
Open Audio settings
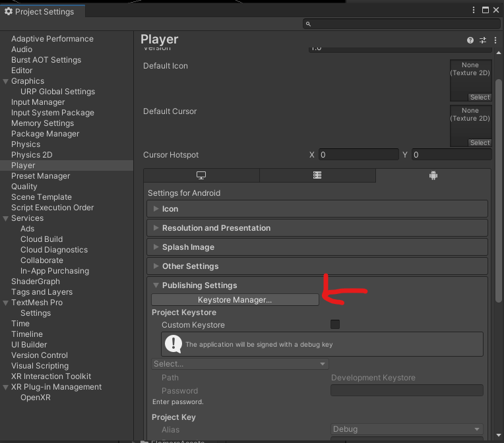22,49
